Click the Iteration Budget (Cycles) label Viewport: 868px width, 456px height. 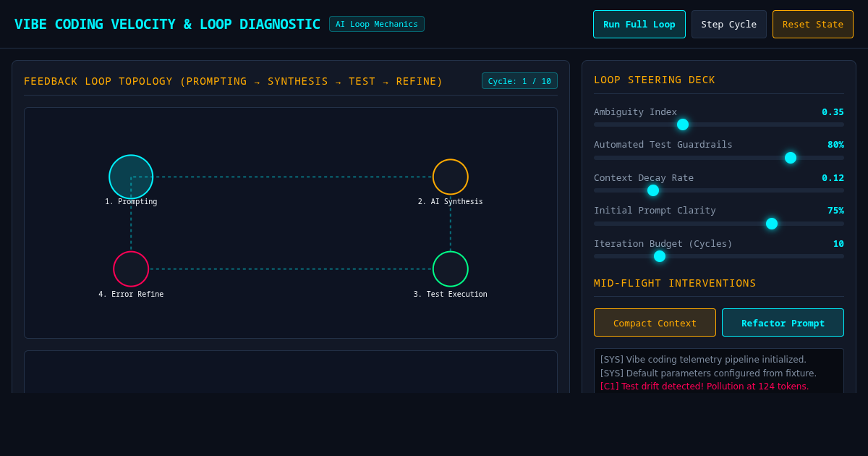click(x=663, y=243)
